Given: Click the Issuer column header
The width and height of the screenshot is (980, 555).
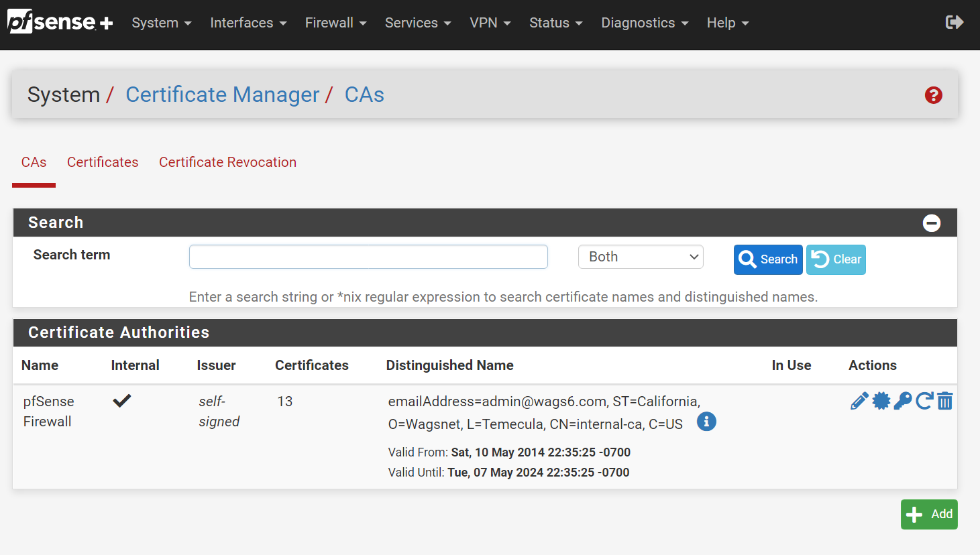Looking at the screenshot, I should tap(216, 365).
